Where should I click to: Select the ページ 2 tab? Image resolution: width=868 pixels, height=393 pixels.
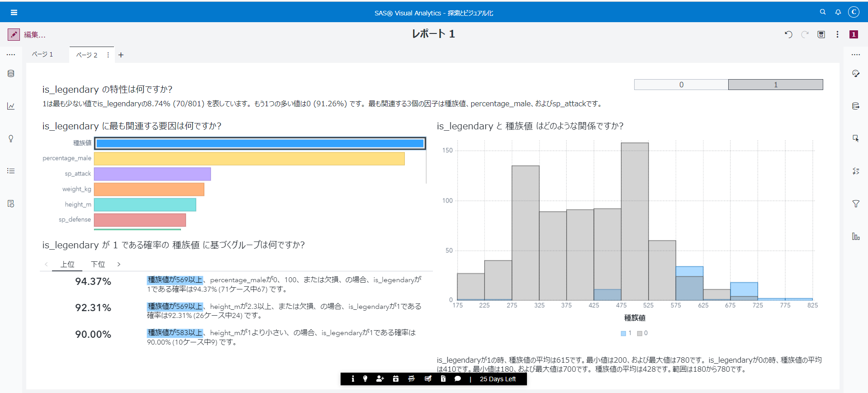(86, 55)
